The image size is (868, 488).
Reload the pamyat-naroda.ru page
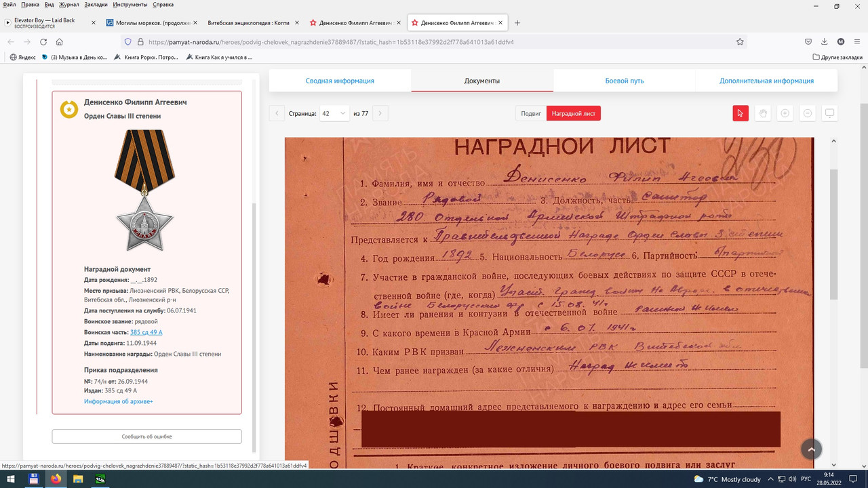(x=43, y=41)
